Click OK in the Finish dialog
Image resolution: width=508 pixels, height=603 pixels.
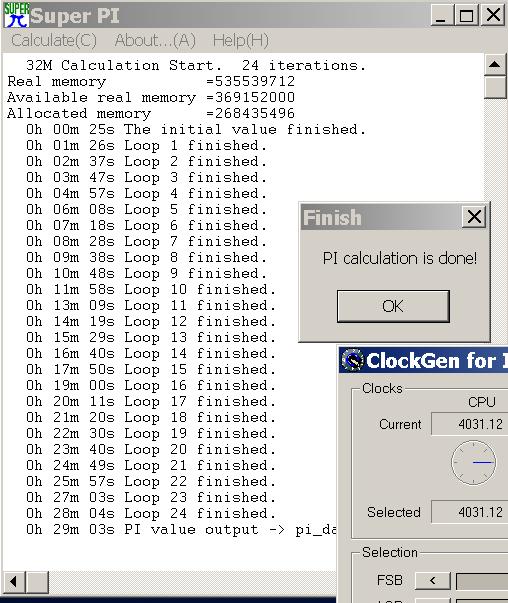coord(393,306)
